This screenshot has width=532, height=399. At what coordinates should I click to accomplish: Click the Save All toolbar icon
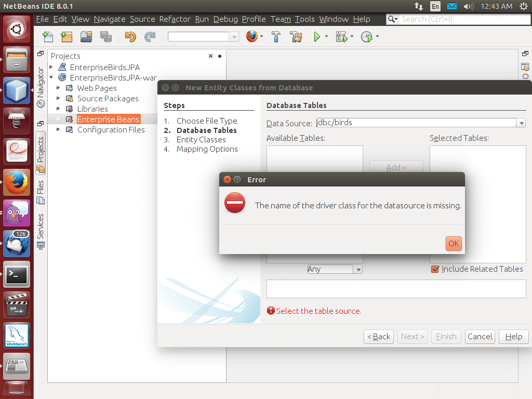(106, 37)
